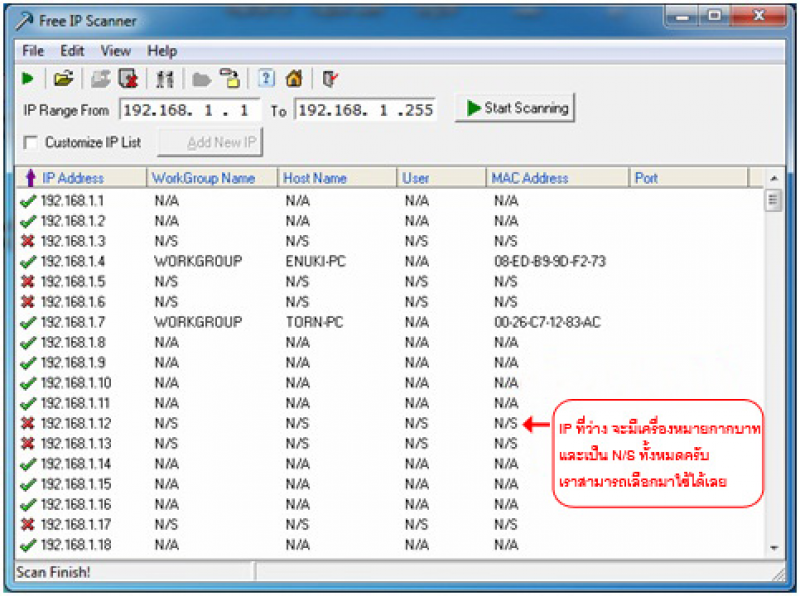The width and height of the screenshot is (800, 596).
Task: Select the 192.168.1.9 row
Action: [390, 362]
